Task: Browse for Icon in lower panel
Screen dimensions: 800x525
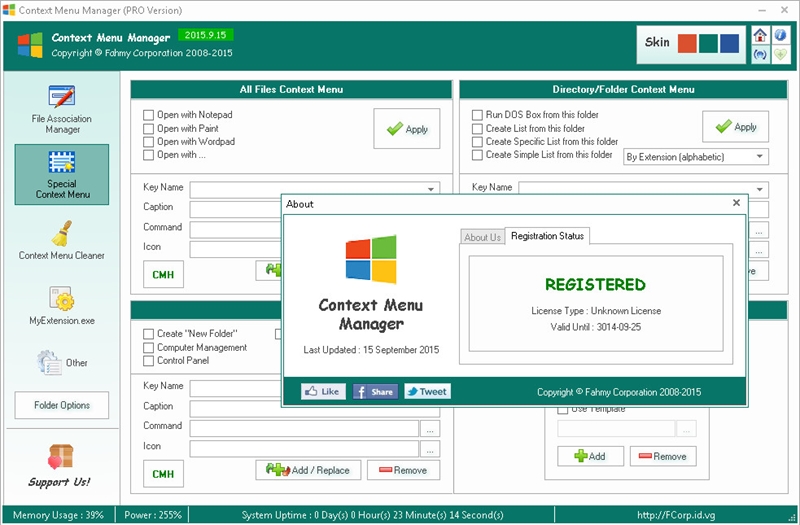Action: [430, 449]
